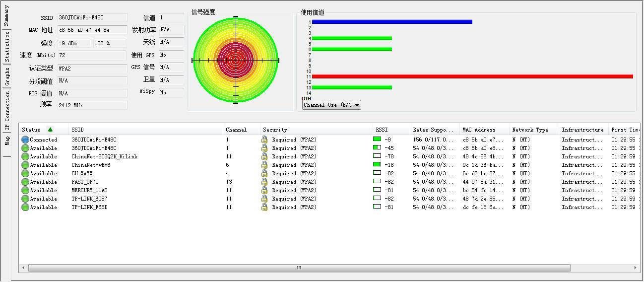The width and height of the screenshot is (644, 282).
Task: Click the lock icon in the MERCURY_11A0 row
Action: coord(264,190)
